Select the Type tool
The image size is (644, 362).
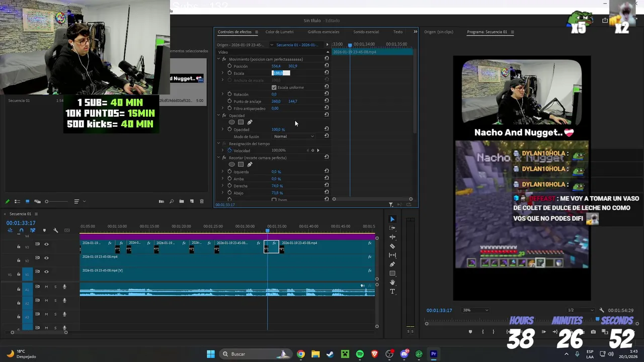tap(392, 292)
